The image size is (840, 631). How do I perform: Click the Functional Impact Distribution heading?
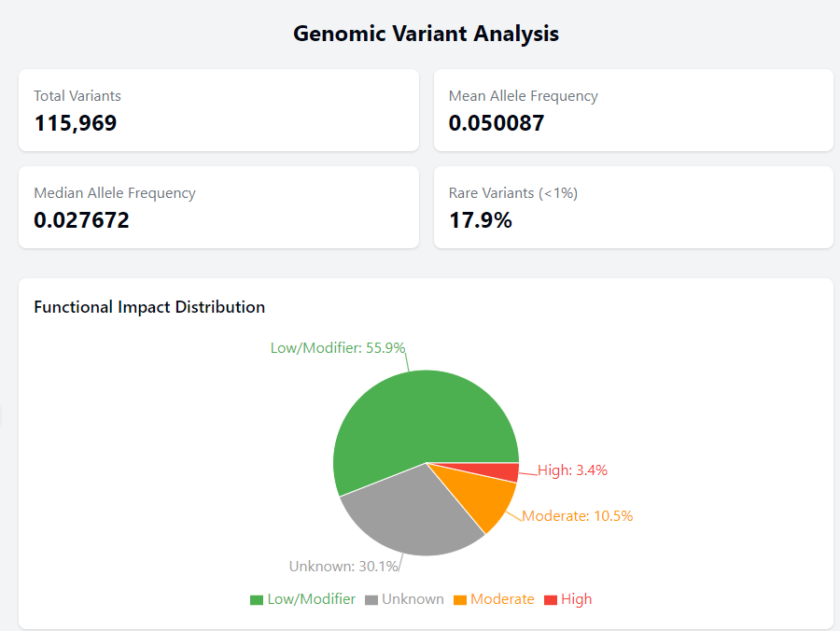(149, 307)
